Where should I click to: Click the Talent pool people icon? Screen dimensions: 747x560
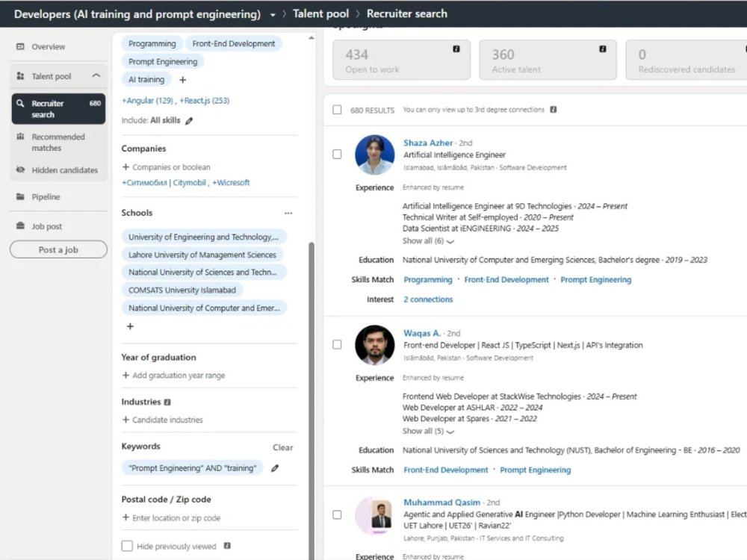[x=20, y=76]
